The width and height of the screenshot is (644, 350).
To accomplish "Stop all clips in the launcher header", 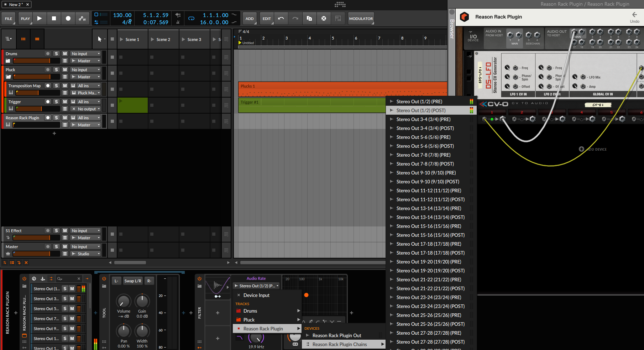I will point(112,39).
